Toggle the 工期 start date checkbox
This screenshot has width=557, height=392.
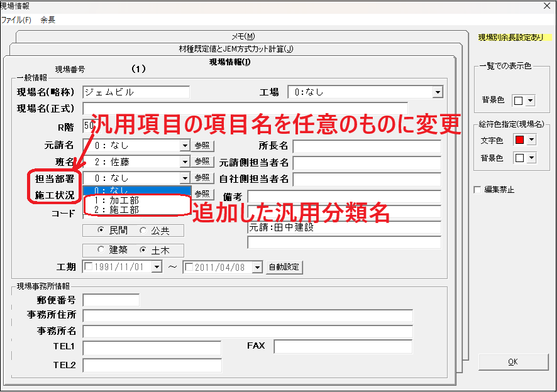click(x=89, y=268)
